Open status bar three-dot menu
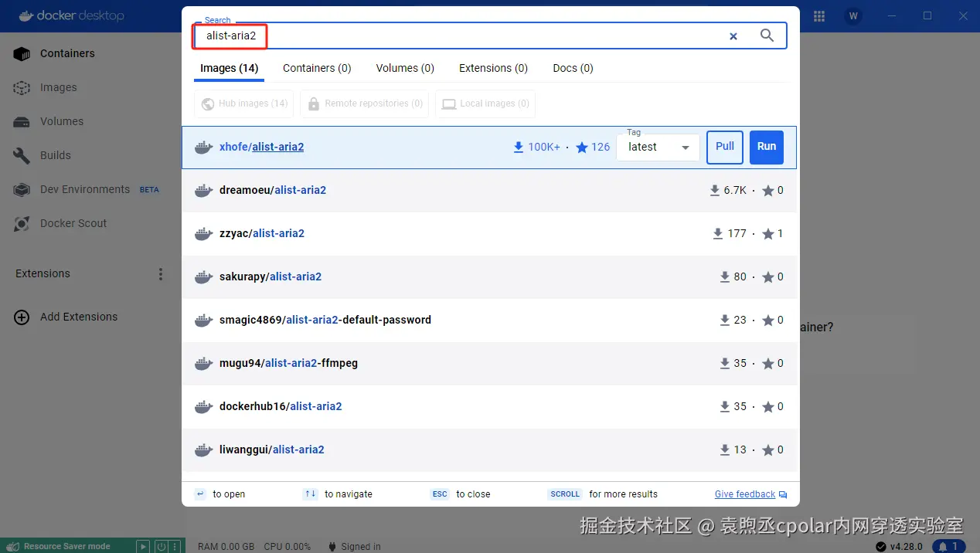The height and width of the screenshot is (553, 980). click(175, 546)
